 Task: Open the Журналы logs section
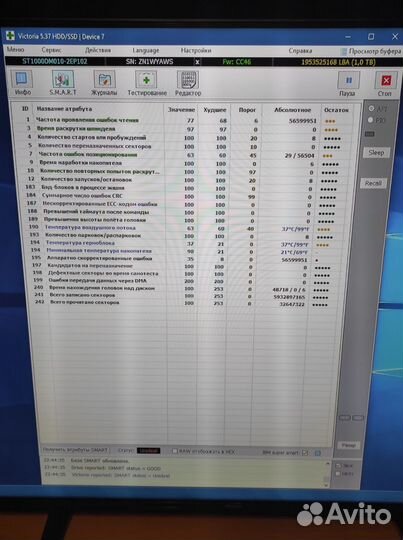point(104,83)
